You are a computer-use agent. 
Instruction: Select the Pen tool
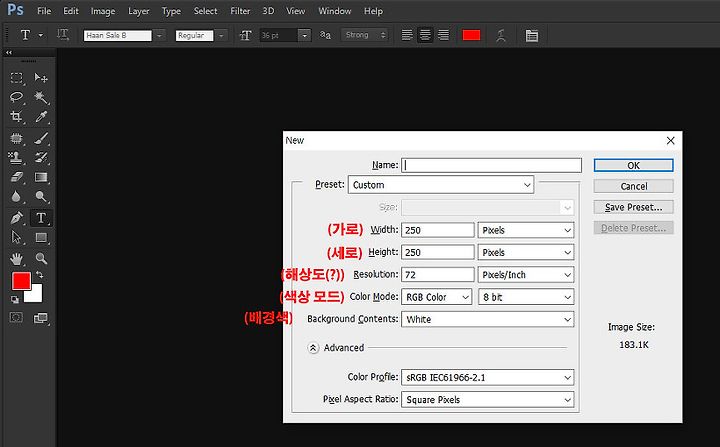17,218
